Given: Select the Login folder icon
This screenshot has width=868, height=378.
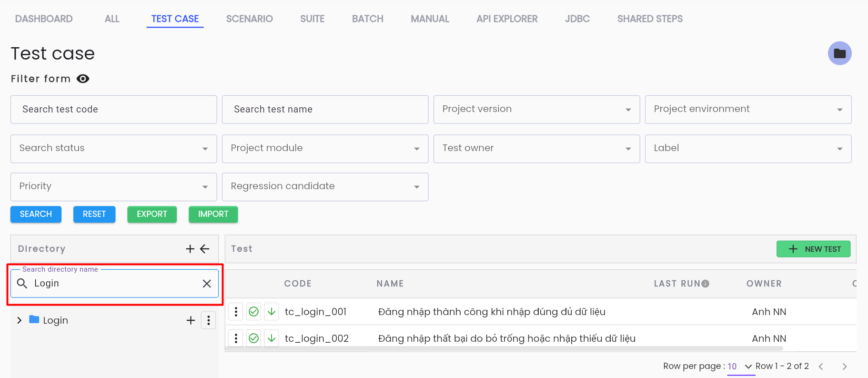Looking at the screenshot, I should tap(34, 319).
